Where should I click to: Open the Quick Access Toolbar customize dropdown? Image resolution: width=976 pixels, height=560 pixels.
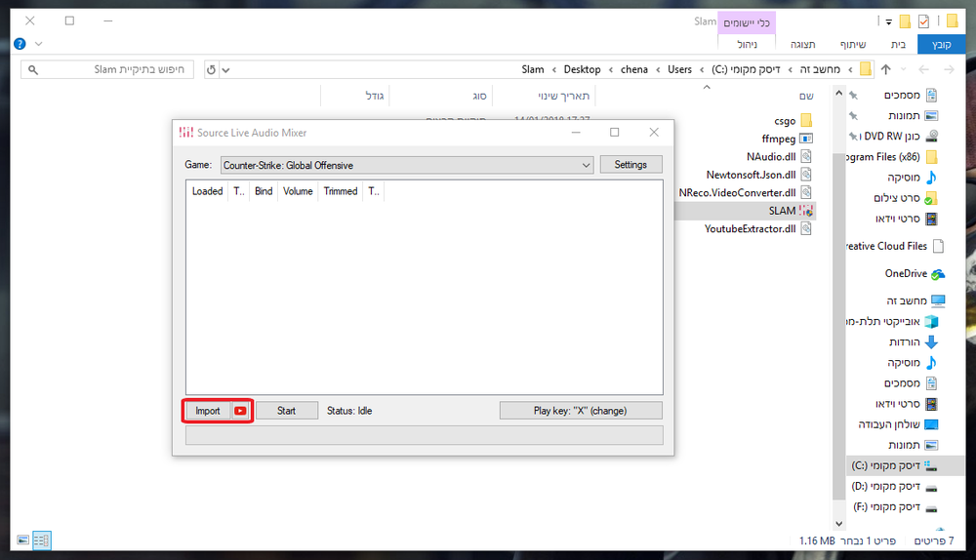point(889,21)
